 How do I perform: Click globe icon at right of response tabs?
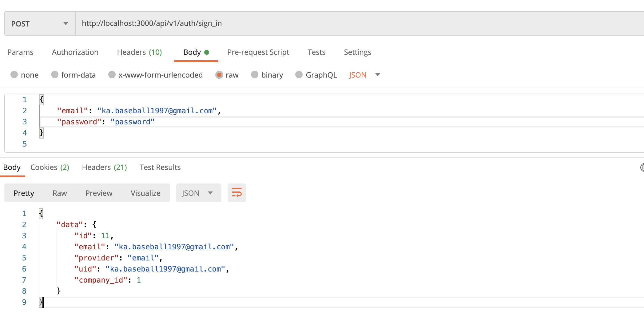click(x=642, y=167)
